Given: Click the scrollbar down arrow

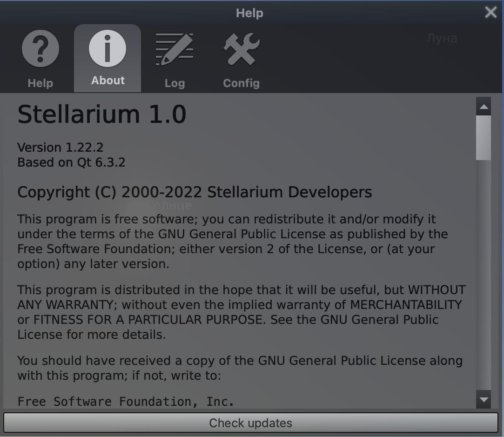Looking at the screenshot, I should (484, 399).
